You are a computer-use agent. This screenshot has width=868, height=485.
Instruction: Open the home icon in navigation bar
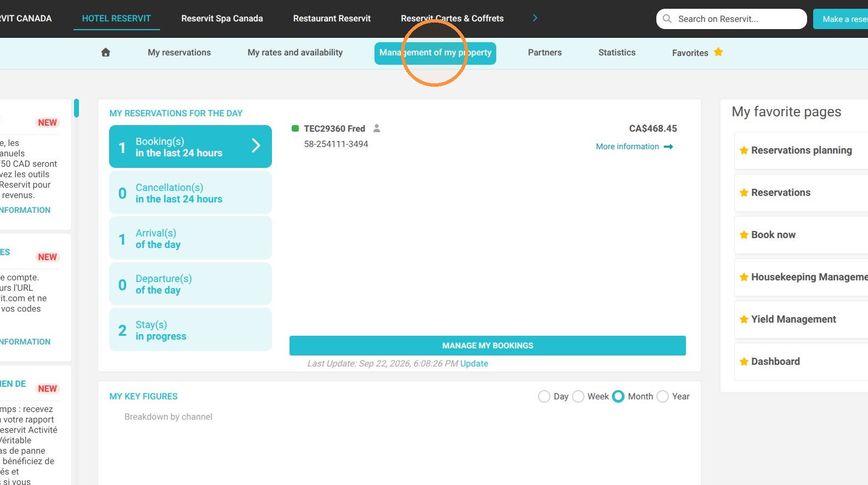coord(106,52)
